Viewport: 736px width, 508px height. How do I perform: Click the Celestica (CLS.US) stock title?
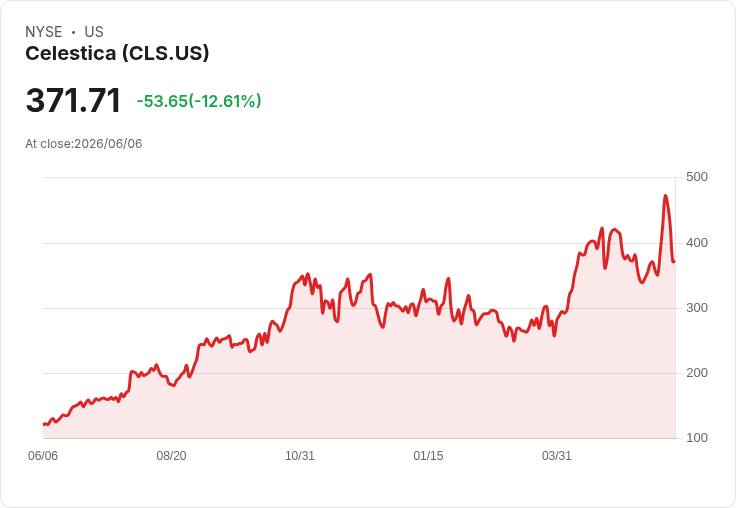117,54
